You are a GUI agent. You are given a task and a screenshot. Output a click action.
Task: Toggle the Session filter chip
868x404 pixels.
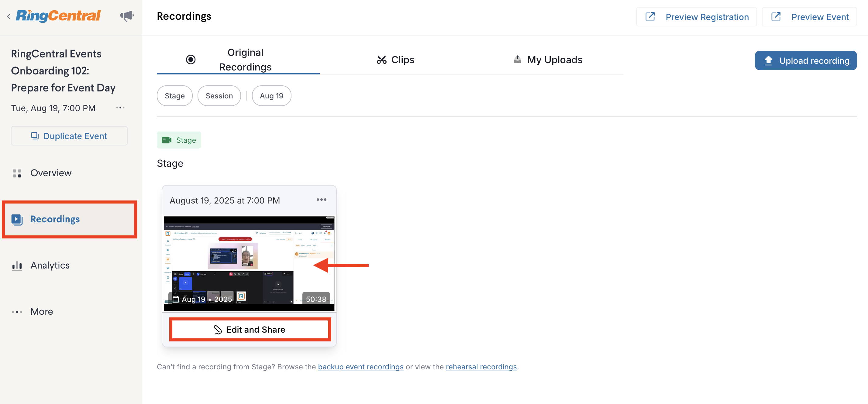219,96
